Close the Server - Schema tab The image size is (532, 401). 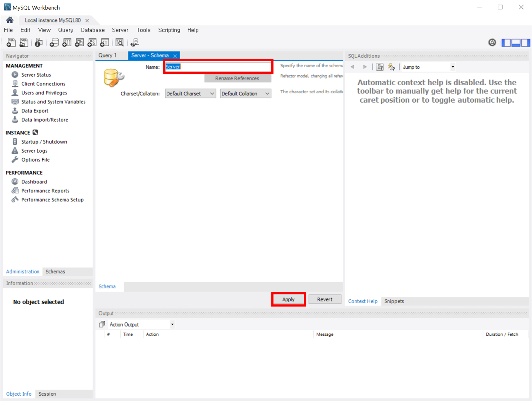click(x=175, y=56)
